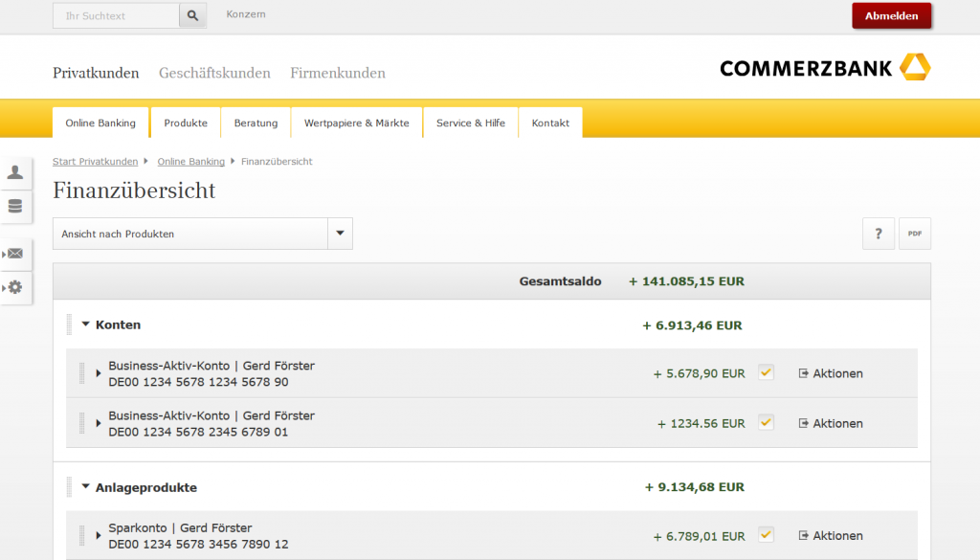Expand the Sparkonto account details
This screenshot has height=560, width=980.
(99, 536)
